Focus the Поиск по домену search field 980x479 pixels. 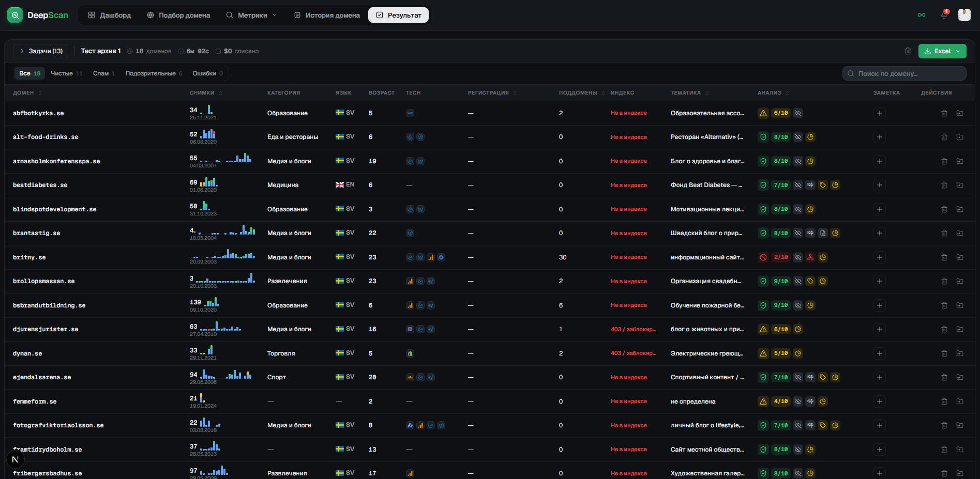(904, 73)
